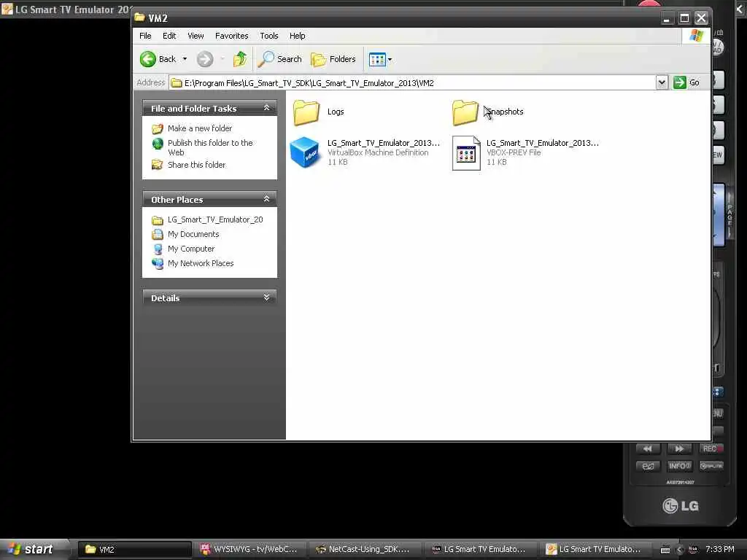The height and width of the screenshot is (560, 747).
Task: Go up one folder level
Action: tap(239, 59)
